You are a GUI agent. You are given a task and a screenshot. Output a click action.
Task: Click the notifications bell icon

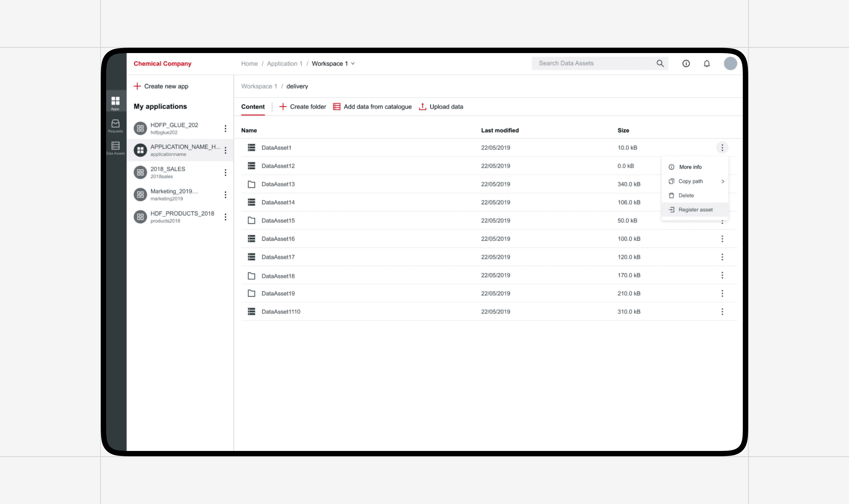(x=706, y=64)
